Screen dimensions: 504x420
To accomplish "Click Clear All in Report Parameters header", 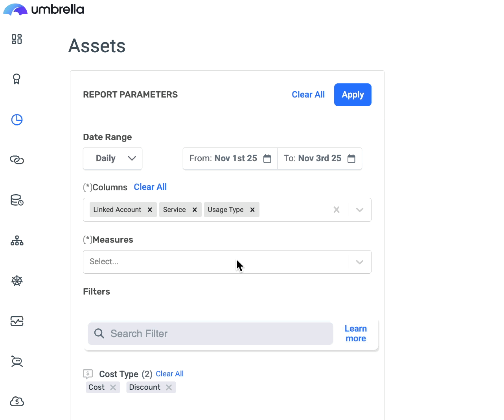I will point(308,95).
